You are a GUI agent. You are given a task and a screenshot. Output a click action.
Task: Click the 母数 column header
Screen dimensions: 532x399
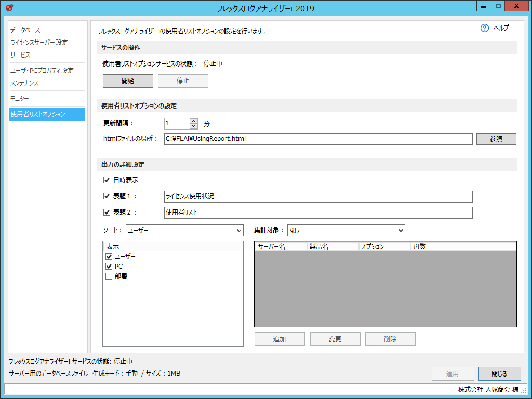tap(463, 247)
